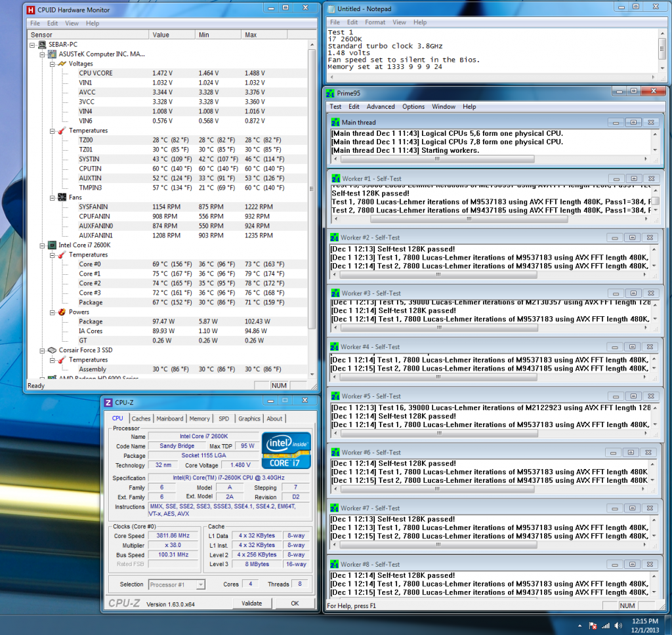Click the SEBAR-PC computer icon in the tree
This screenshot has width=672, height=635.
click(42, 45)
